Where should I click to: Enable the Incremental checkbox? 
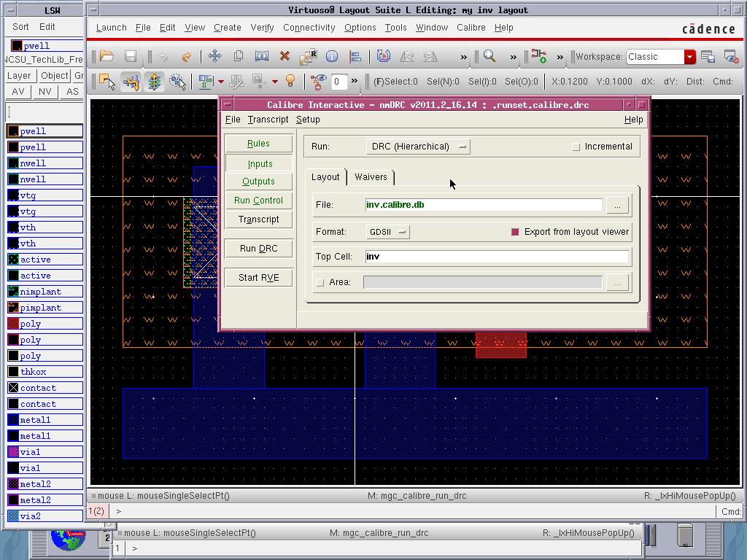tap(576, 147)
